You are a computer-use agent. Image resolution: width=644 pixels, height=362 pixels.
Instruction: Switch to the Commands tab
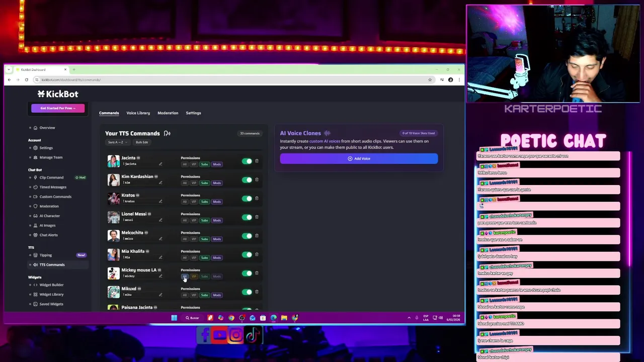[x=109, y=113]
